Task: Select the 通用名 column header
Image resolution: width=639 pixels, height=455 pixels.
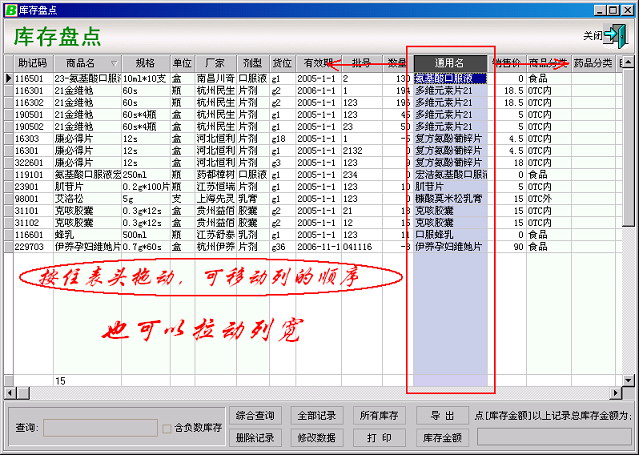Action: point(450,63)
